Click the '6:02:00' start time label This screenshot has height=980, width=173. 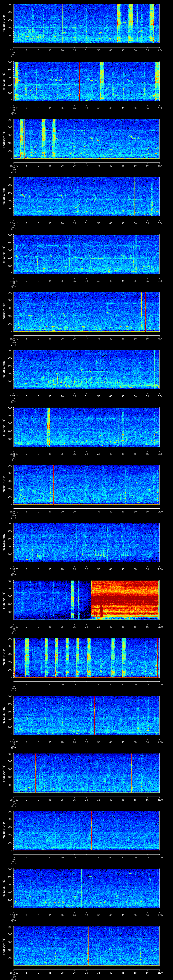coord(14,108)
